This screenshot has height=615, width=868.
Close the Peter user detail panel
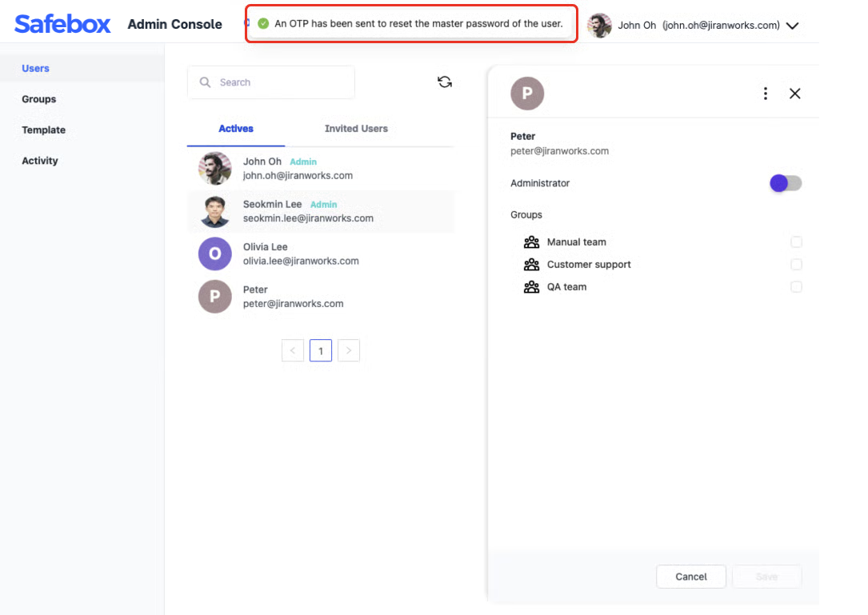coord(794,94)
